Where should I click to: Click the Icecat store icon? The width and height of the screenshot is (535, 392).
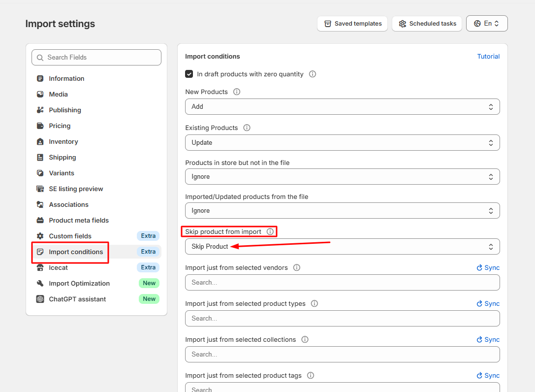pyautogui.click(x=40, y=268)
